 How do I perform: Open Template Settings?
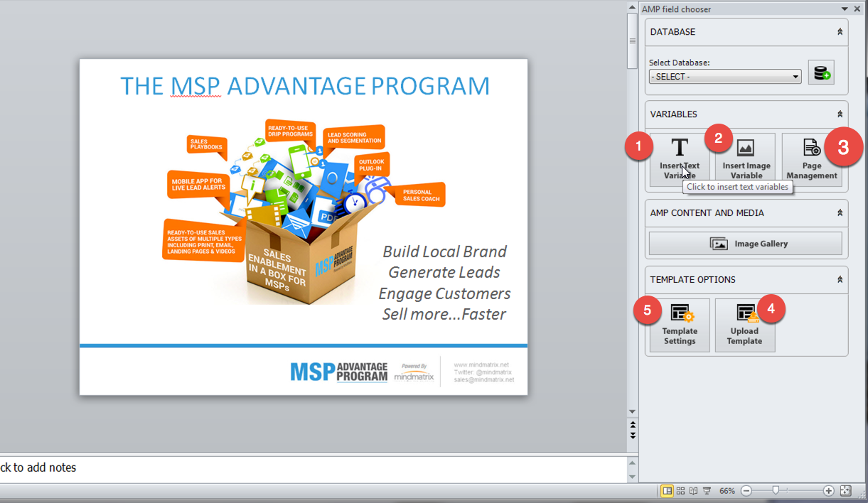(680, 325)
